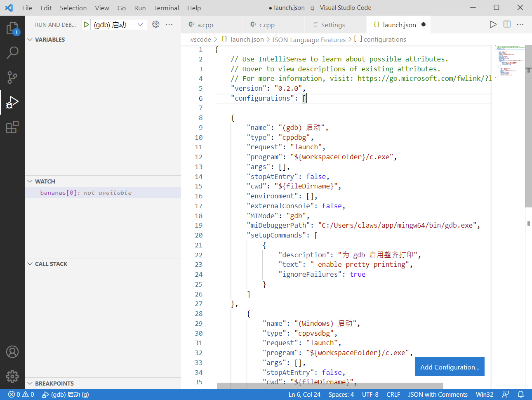Screen dimensions: 532x400
Task: Open the File menu
Action: [27, 8]
